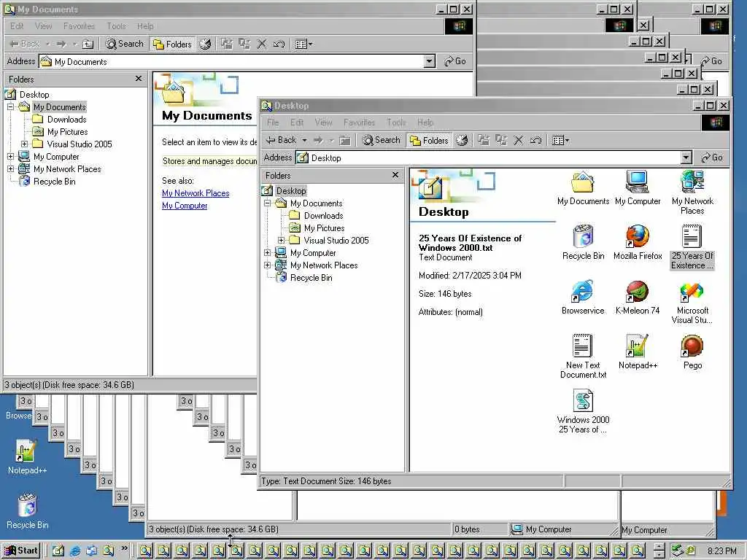Close Folders pane in Desktop window
This screenshot has height=560, width=747.
point(395,175)
